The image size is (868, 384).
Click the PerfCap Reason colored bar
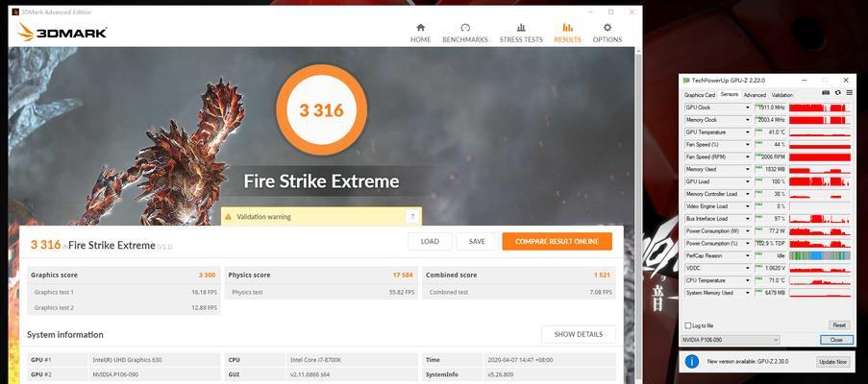click(x=819, y=255)
